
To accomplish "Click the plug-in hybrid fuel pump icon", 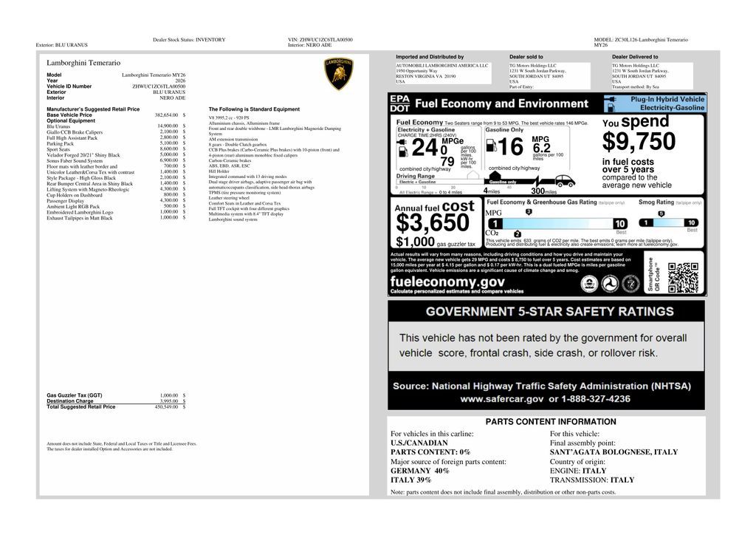I will point(610,103).
